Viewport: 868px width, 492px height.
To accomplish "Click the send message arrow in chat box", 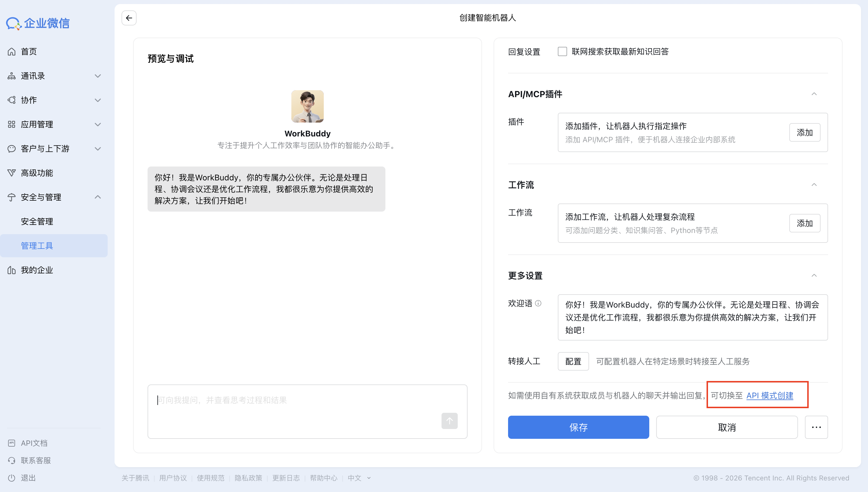I will 449,421.
